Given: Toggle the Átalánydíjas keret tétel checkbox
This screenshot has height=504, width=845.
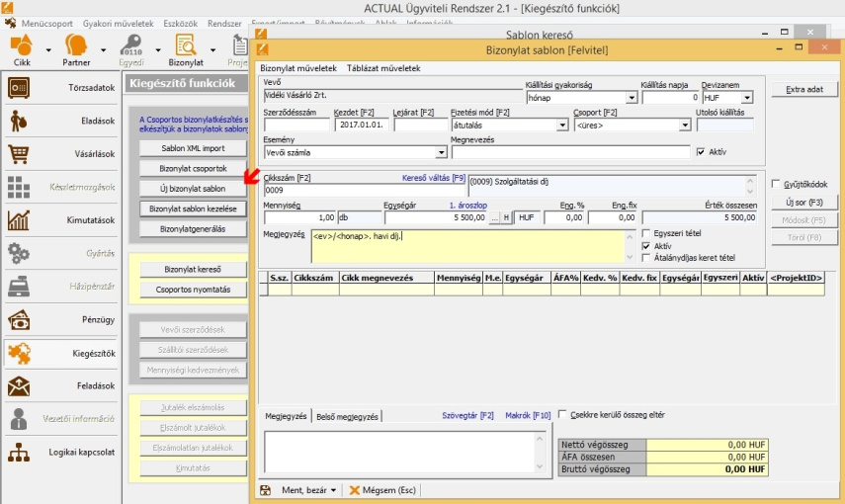Looking at the screenshot, I should click(647, 258).
